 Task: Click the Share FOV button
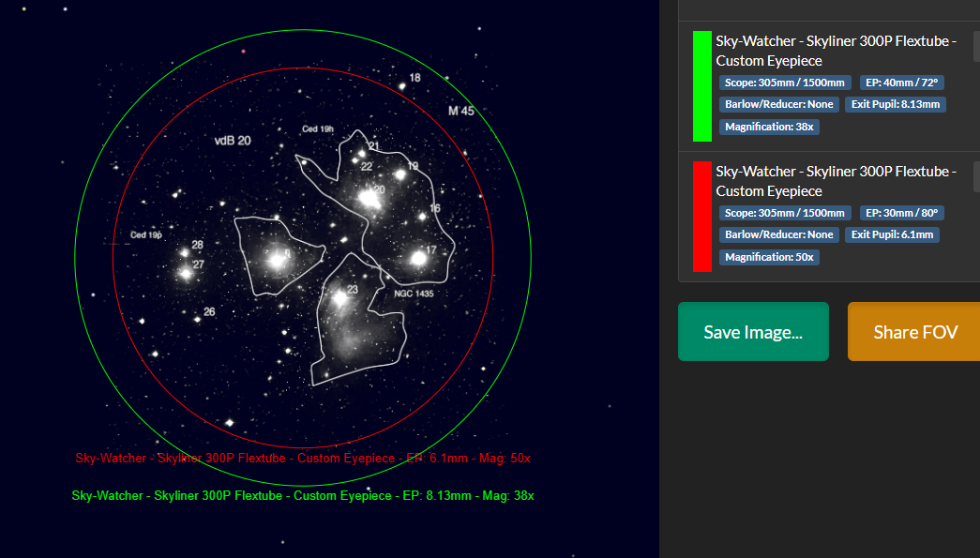coord(913,331)
